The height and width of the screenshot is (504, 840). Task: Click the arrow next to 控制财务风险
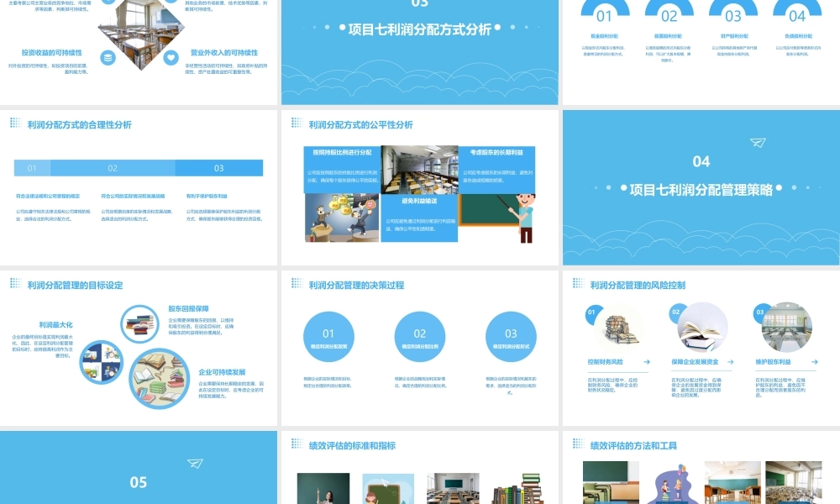(x=647, y=362)
